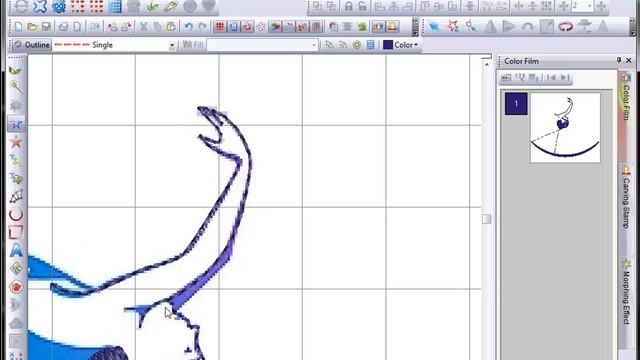Viewport: 640px width, 360px height.
Task: Select the green diamond applique tool
Action: [x=16, y=269]
